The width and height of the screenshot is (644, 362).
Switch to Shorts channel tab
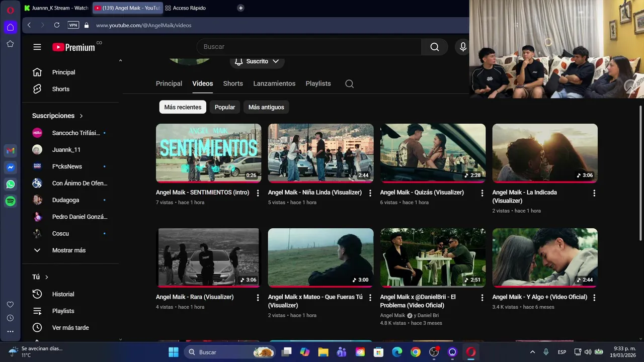click(233, 84)
